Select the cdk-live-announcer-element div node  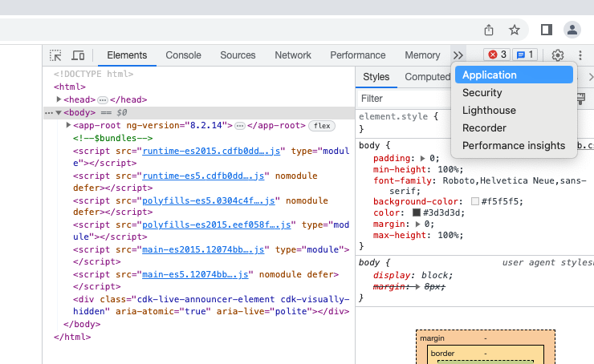coord(211,305)
